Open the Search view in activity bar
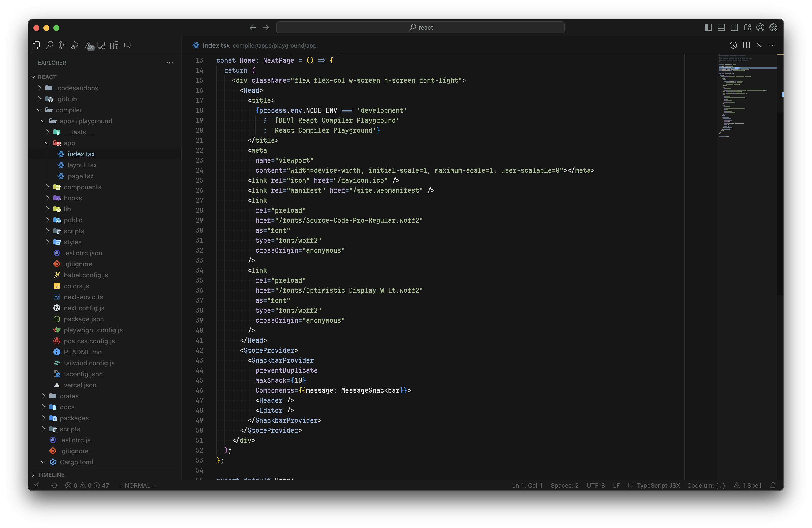 (49, 45)
